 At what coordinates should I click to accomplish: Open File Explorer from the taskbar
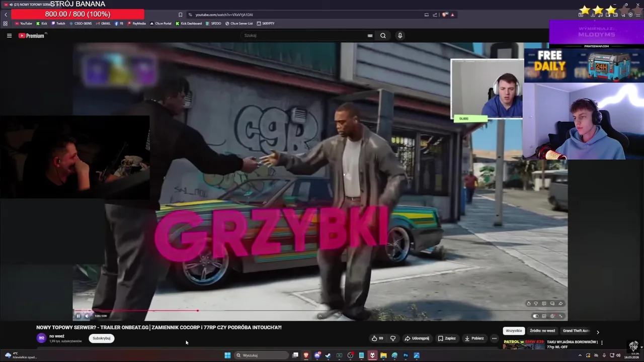click(383, 355)
